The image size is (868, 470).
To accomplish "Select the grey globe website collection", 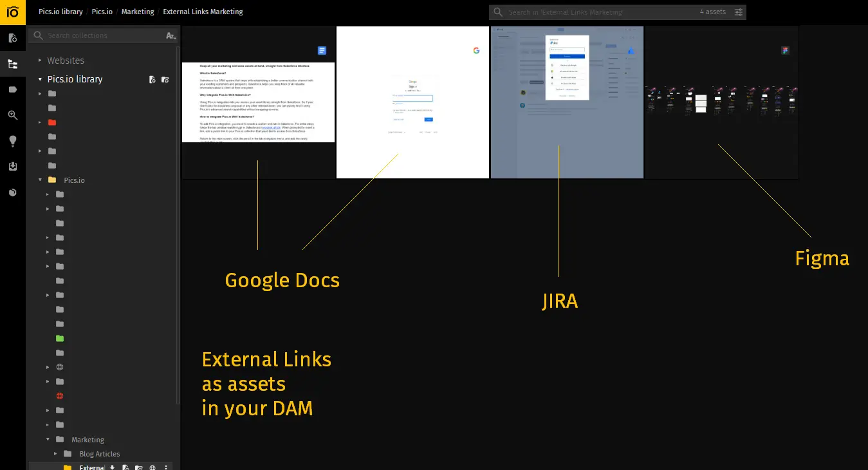I will pyautogui.click(x=60, y=367).
